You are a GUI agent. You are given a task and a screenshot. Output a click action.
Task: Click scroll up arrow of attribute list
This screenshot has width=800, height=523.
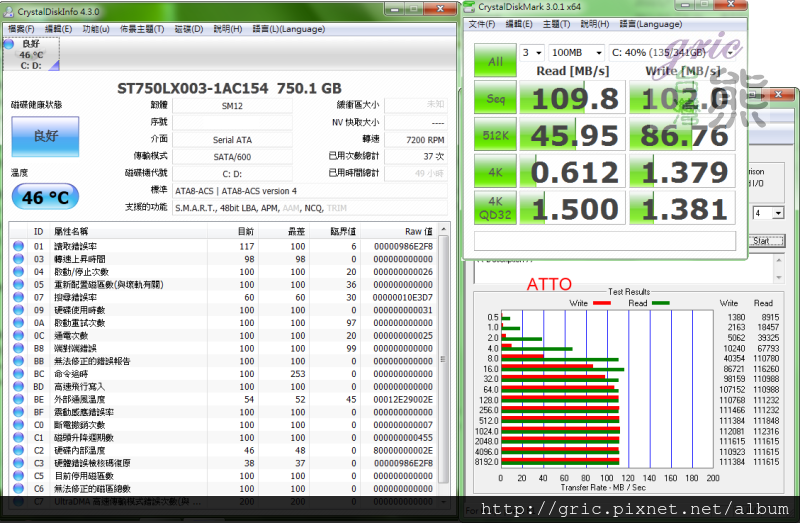pyautogui.click(x=443, y=229)
